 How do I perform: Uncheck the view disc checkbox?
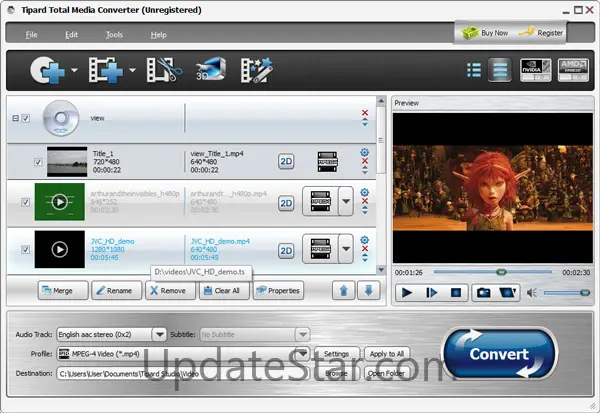click(26, 118)
